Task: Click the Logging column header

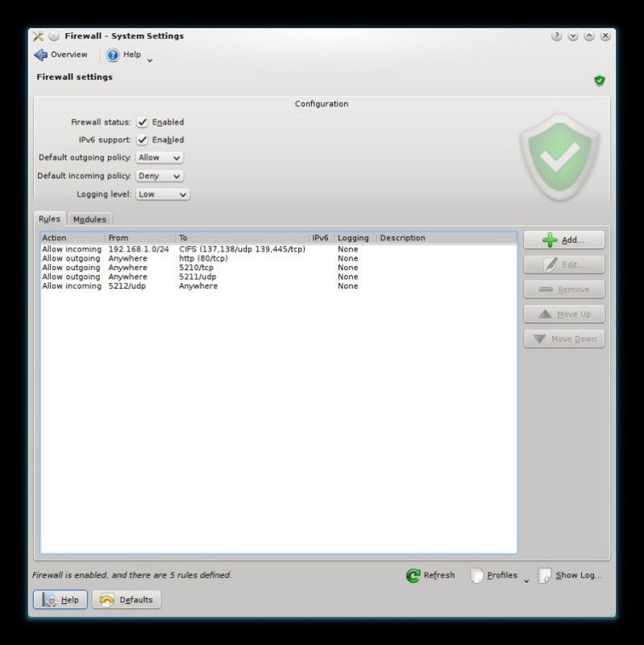Action: [x=355, y=238]
